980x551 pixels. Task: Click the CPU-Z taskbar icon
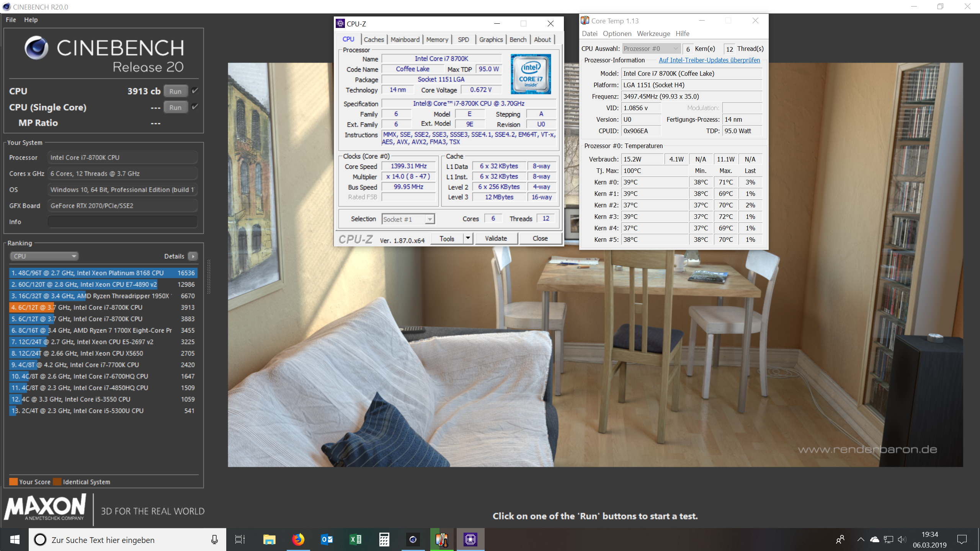click(470, 540)
